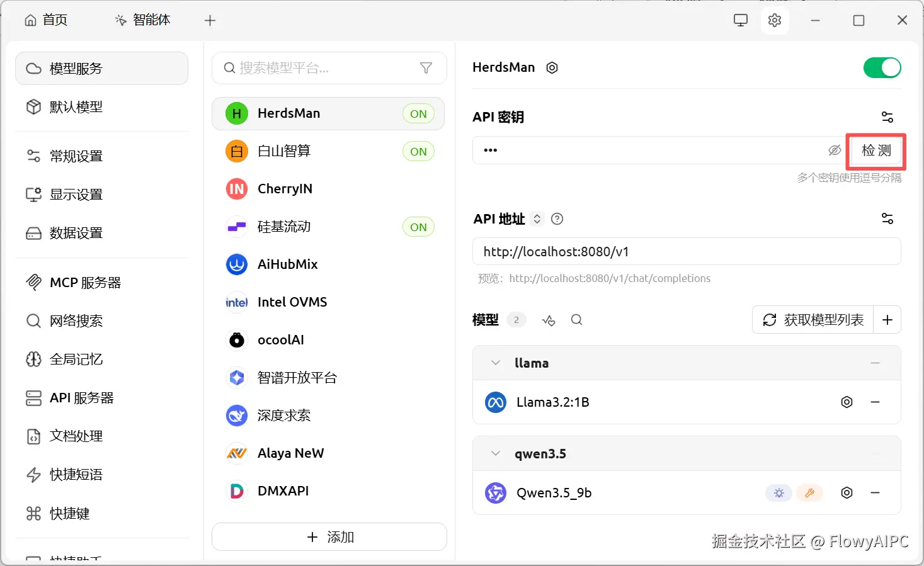Open 网络搜索 settings

tap(101, 321)
